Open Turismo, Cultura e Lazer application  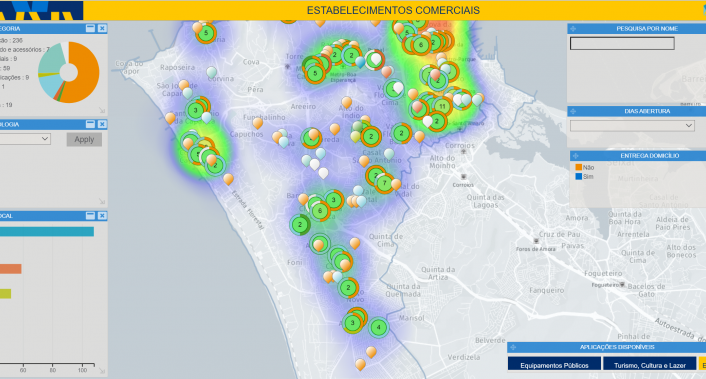[x=650, y=365]
